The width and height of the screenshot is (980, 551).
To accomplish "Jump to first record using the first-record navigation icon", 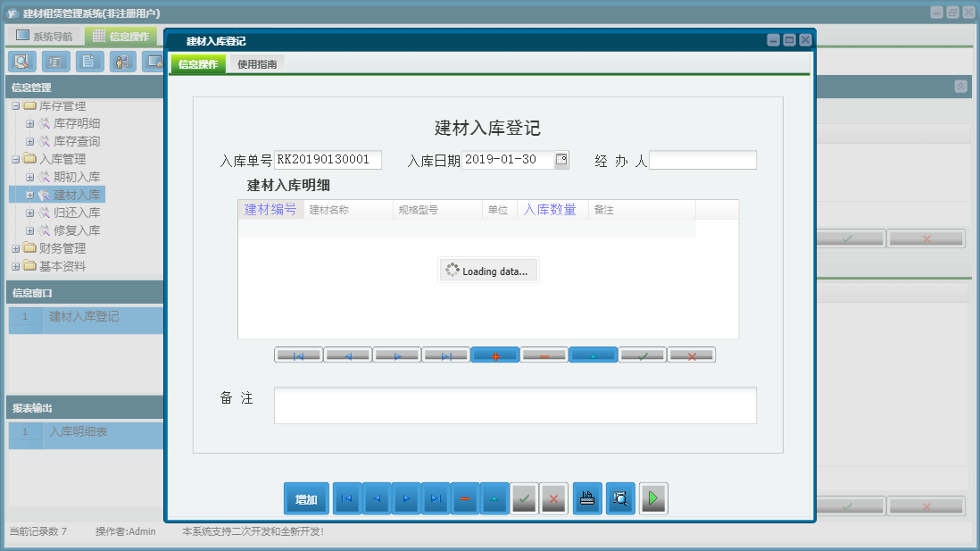I will [298, 354].
